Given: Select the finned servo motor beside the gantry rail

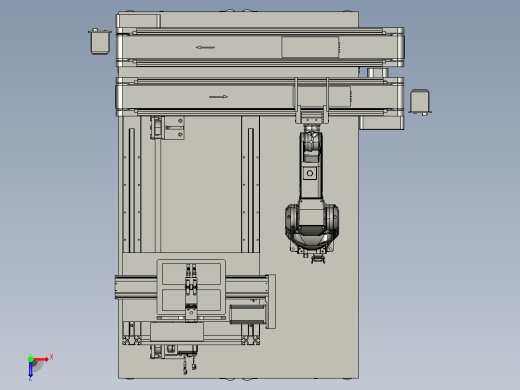Looking at the screenshot, I should click(x=248, y=314).
